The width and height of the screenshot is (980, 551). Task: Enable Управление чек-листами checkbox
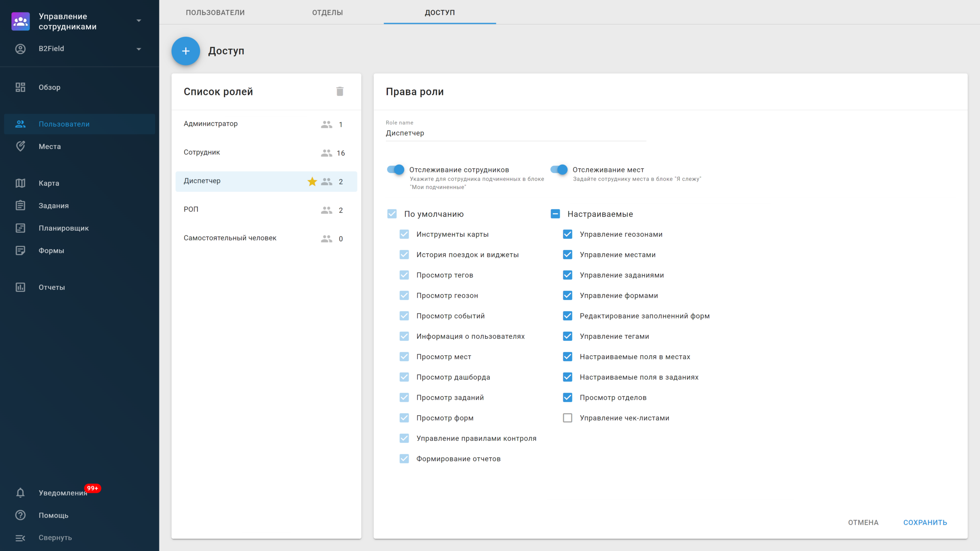[567, 418]
